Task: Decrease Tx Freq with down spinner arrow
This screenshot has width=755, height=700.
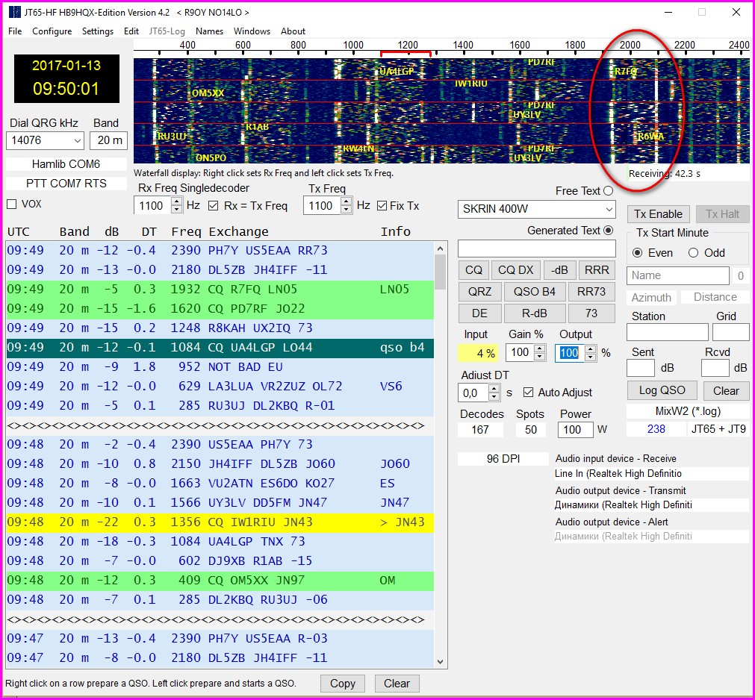Action: point(346,210)
